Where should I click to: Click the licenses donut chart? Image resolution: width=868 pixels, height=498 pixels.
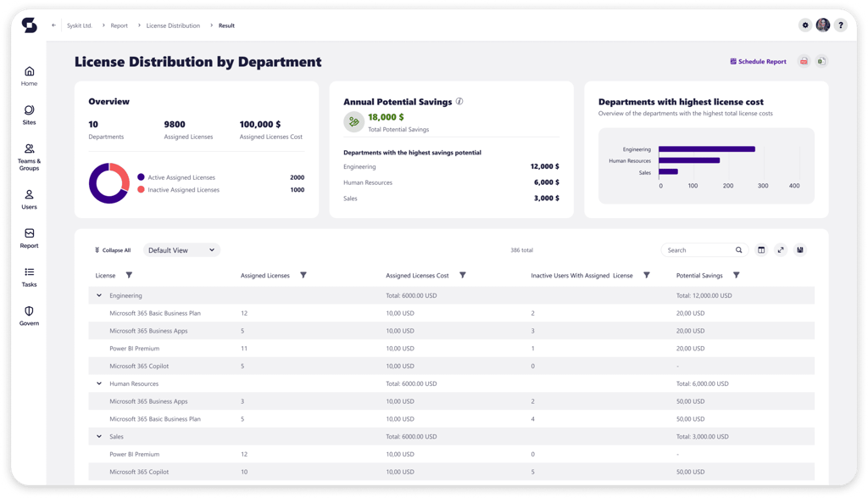click(x=109, y=183)
